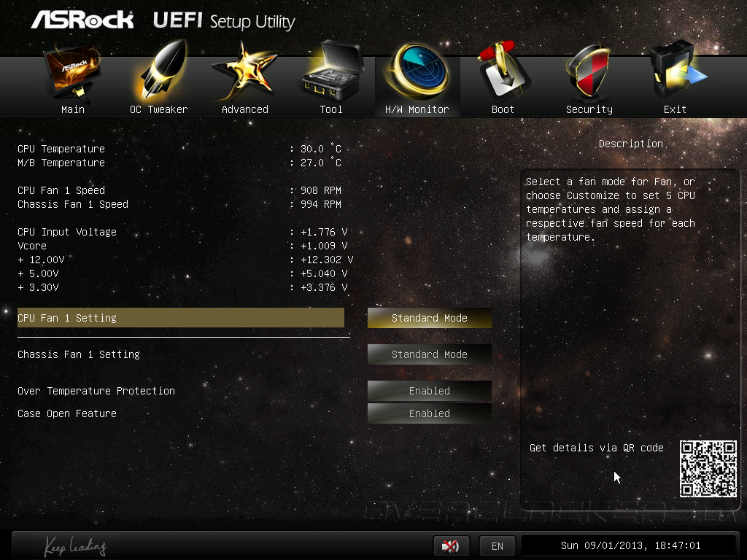Click the 994 RPM value
The width and height of the screenshot is (747, 560).
click(x=321, y=204)
